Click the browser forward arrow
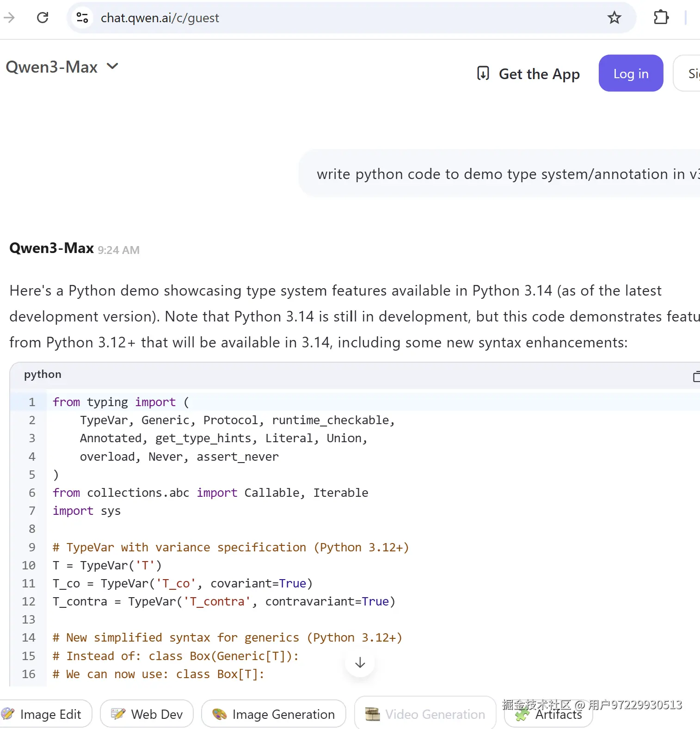700x729 pixels. (x=9, y=18)
